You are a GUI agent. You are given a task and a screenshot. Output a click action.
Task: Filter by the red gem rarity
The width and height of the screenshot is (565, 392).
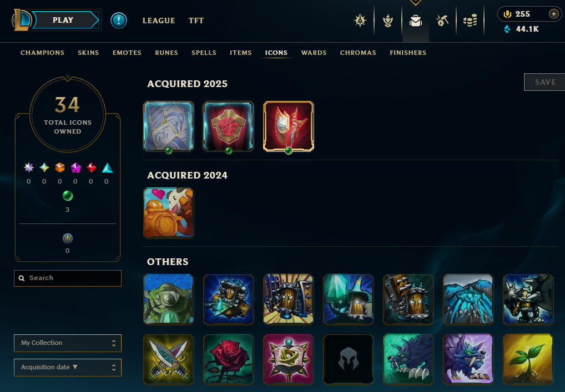tap(91, 167)
